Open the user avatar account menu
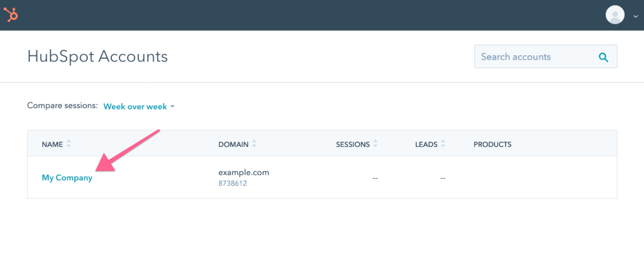 point(615,15)
